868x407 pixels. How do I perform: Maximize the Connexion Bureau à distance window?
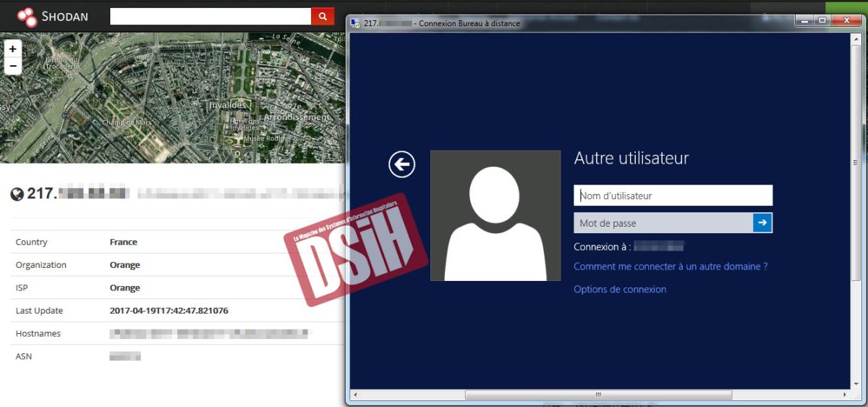click(x=822, y=21)
